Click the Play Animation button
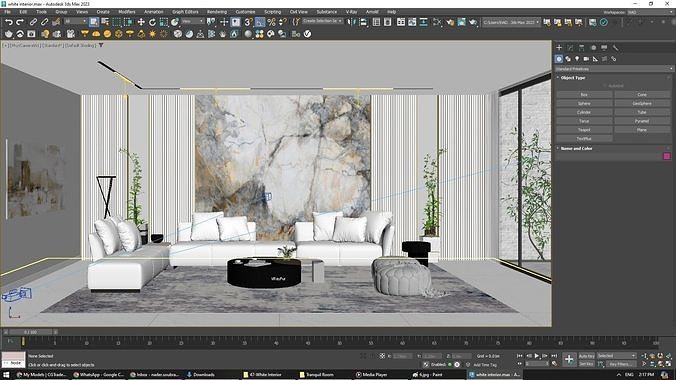This screenshot has width=676, height=380. click(x=537, y=356)
